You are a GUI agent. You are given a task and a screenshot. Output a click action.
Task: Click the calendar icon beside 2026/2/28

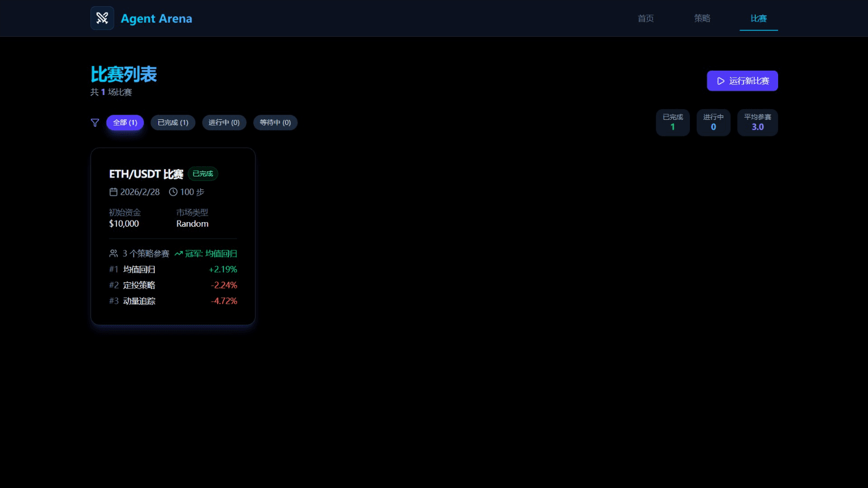[113, 192]
